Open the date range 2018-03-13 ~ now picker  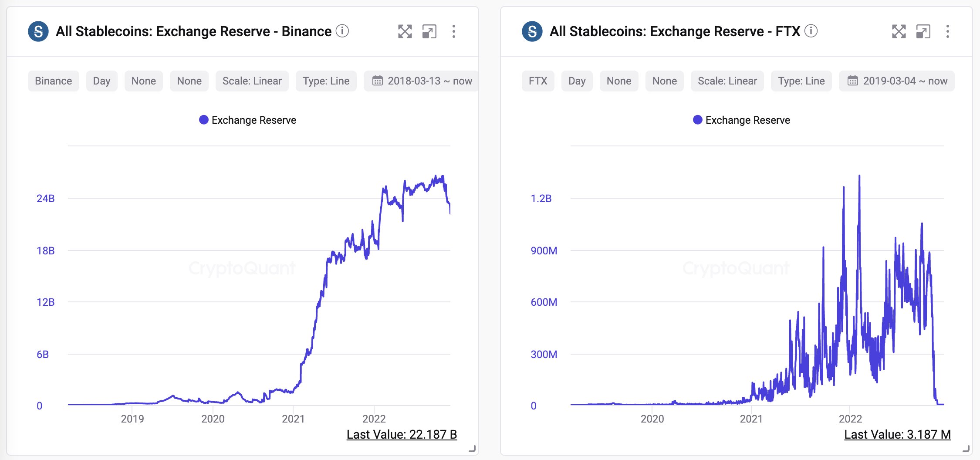point(422,81)
